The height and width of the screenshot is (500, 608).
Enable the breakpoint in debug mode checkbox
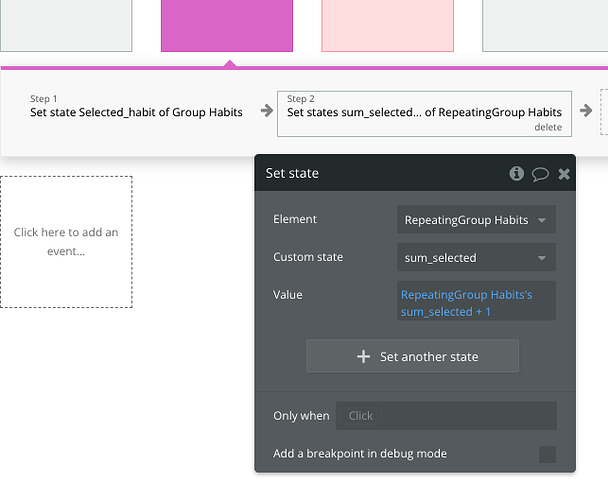[547, 454]
